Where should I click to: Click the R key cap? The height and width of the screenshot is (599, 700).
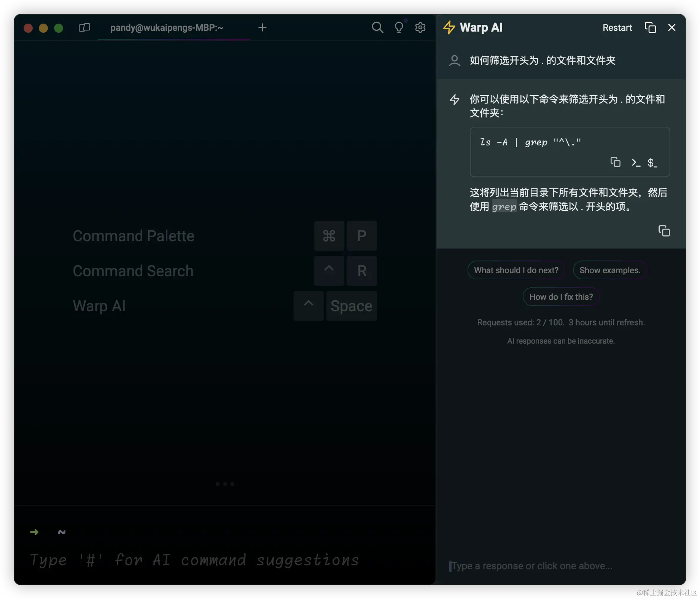(362, 271)
